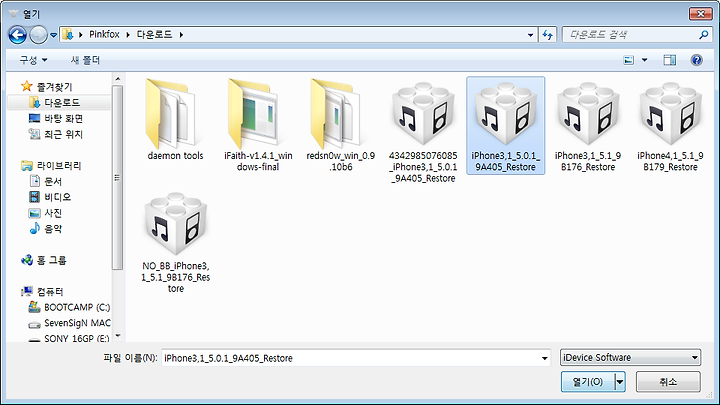720x405 pixels.
Task: Click 새 폴더 to create folder
Action: pos(85,60)
